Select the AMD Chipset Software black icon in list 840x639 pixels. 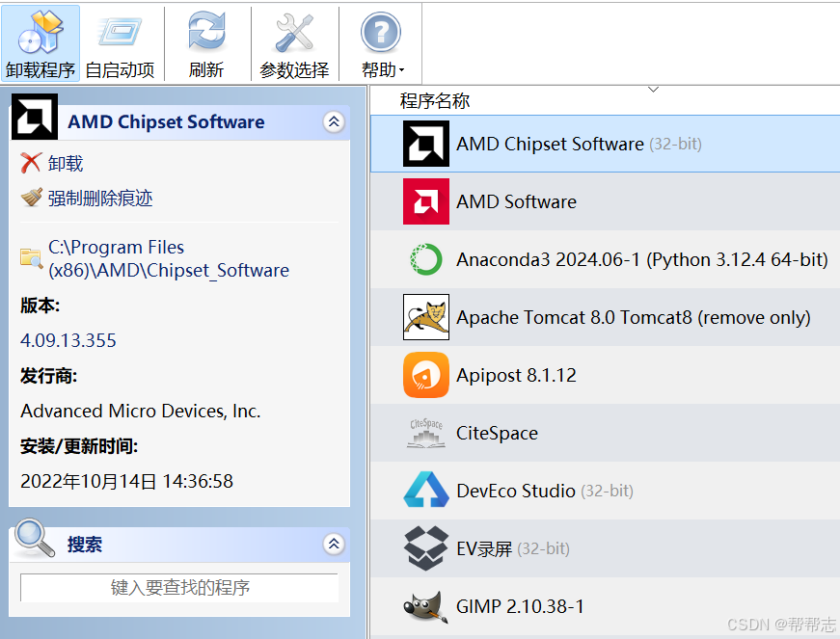(x=426, y=144)
